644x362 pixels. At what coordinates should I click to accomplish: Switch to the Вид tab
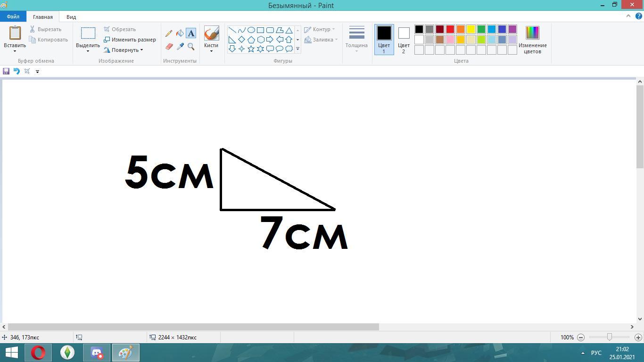pos(71,17)
